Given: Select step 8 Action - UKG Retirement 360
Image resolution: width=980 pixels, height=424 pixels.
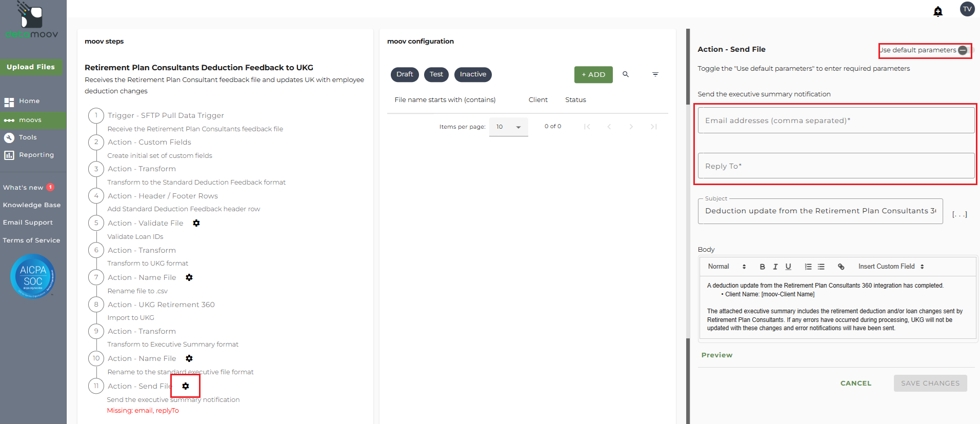Looking at the screenshot, I should point(161,305).
